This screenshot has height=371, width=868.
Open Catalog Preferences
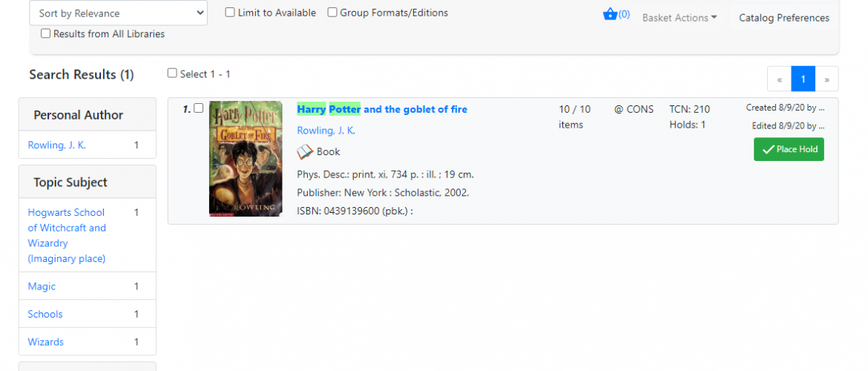pyautogui.click(x=784, y=18)
